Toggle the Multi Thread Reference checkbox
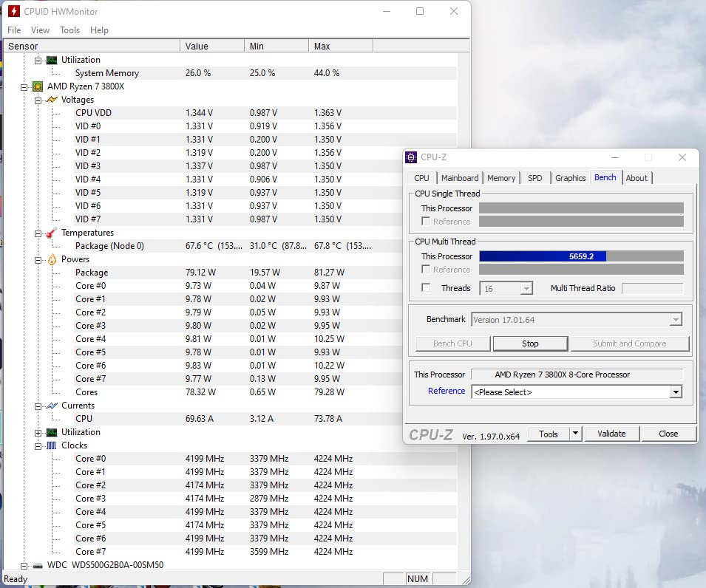The height and width of the screenshot is (588, 706). 426,269
